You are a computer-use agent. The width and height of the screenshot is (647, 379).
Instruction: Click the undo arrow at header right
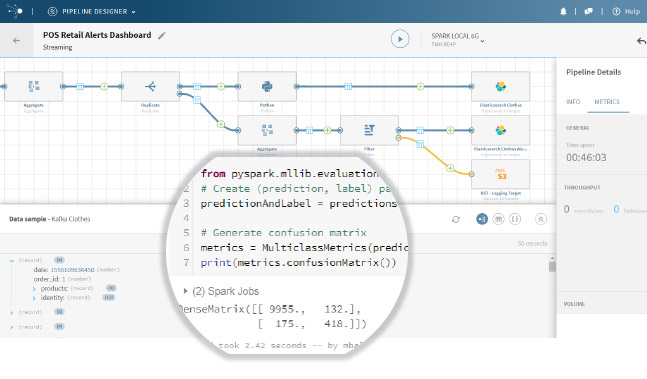[x=641, y=41]
